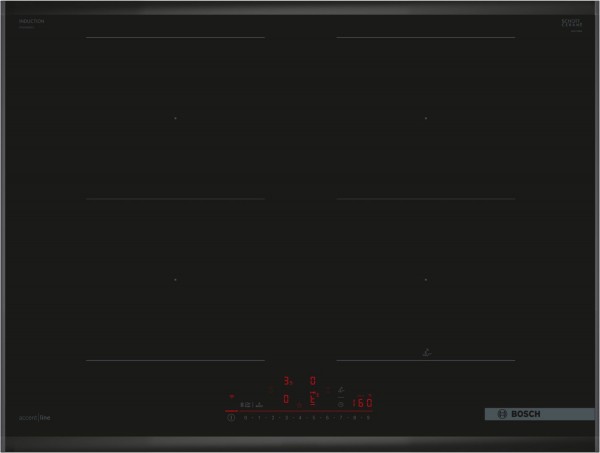Click the center dot of the lower-right cooking zone
This screenshot has width=600, height=453.
pos(426,280)
